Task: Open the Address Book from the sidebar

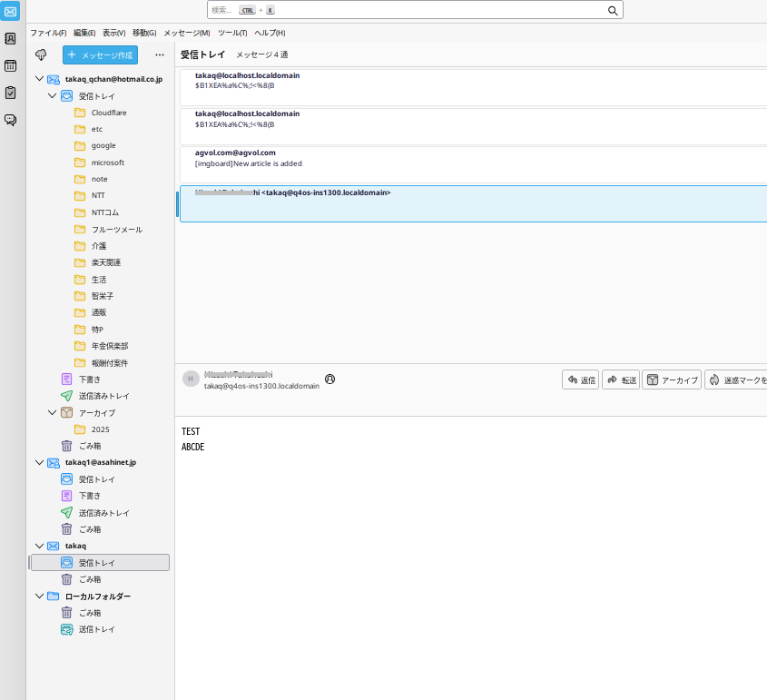Action: click(10, 38)
